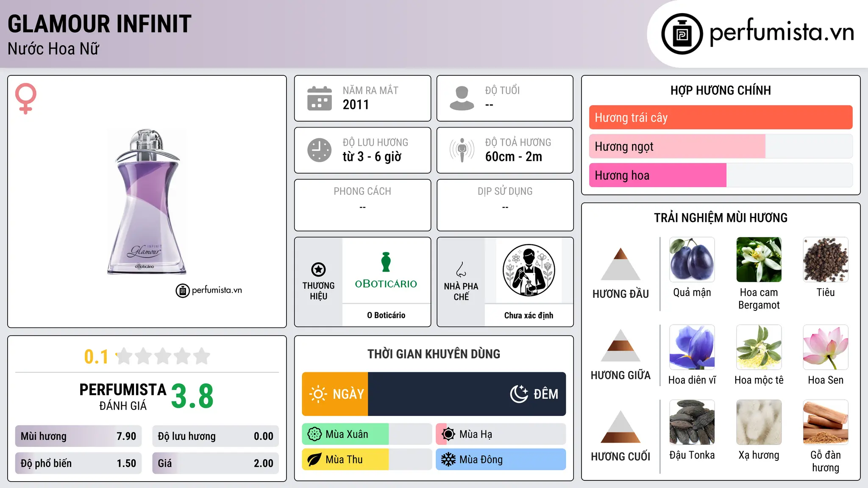Image resolution: width=868 pixels, height=488 pixels.
Task: Click the Mùa Đông season bar
Action: click(501, 460)
